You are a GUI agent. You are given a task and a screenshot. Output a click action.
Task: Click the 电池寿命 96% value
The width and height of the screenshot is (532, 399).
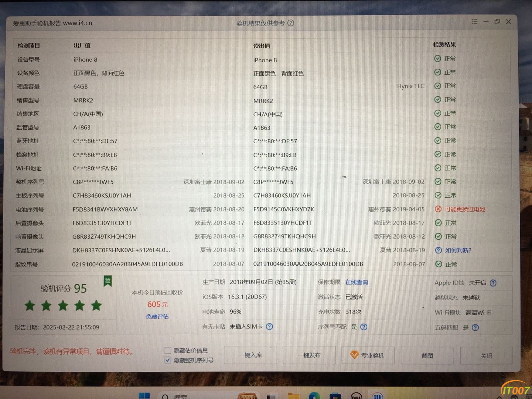[x=235, y=312]
